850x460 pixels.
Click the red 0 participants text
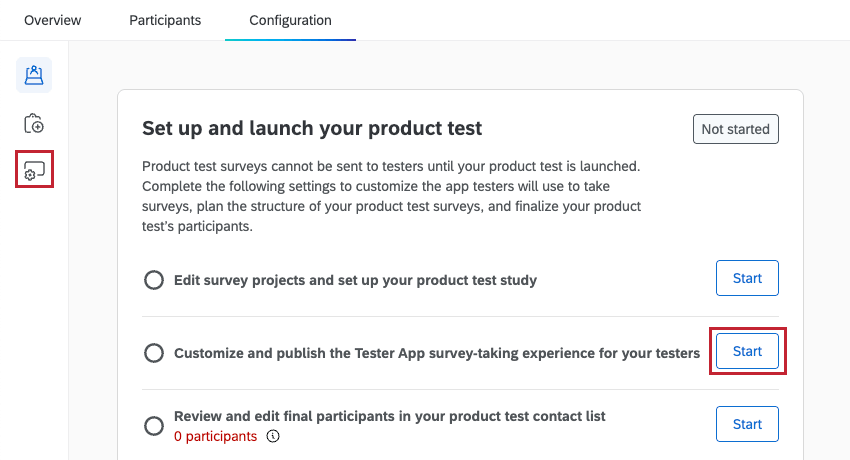point(215,436)
